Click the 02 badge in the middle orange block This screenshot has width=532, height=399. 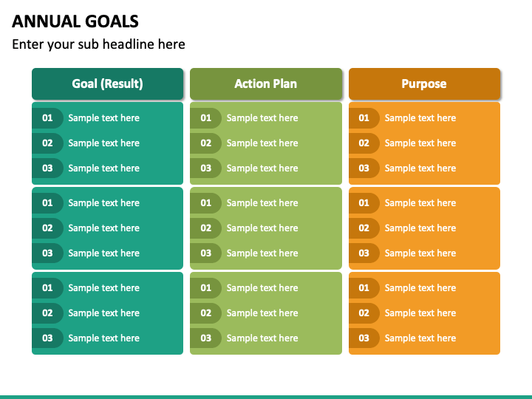tap(364, 228)
